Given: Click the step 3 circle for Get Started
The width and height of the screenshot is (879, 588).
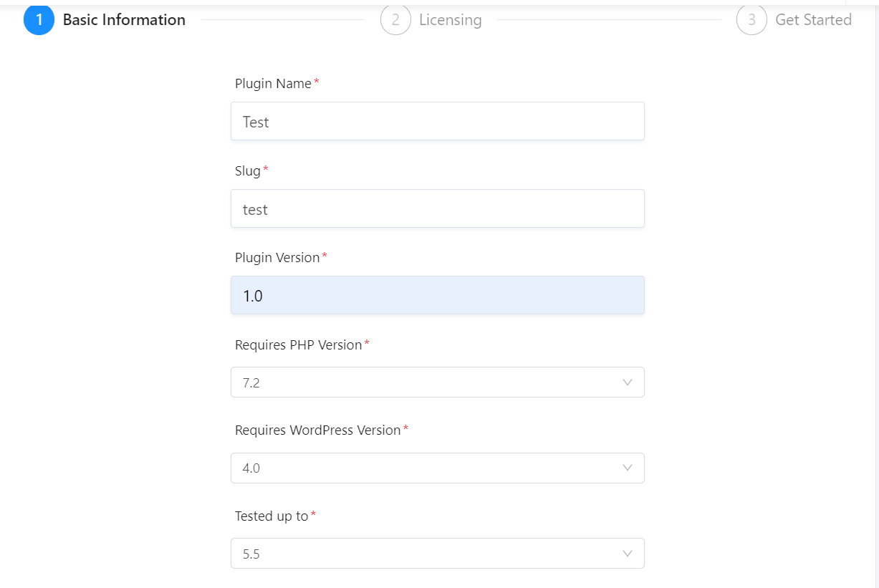Looking at the screenshot, I should tap(751, 20).
